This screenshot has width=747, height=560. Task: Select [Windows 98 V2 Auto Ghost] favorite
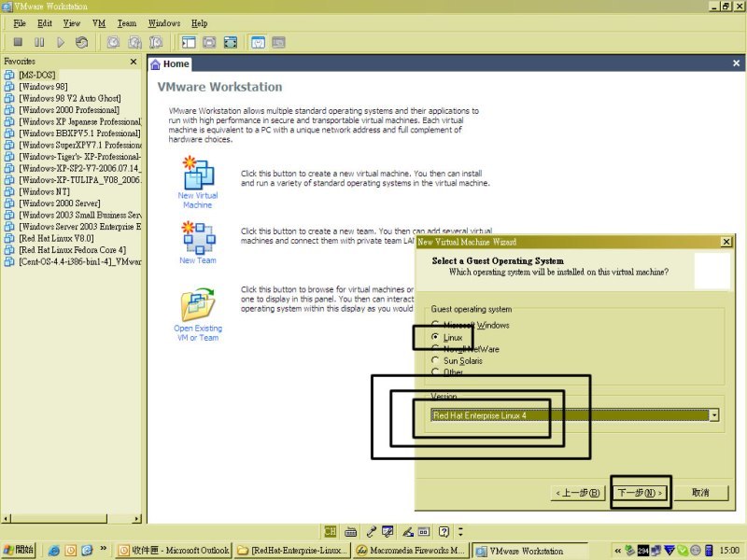pyautogui.click(x=69, y=98)
